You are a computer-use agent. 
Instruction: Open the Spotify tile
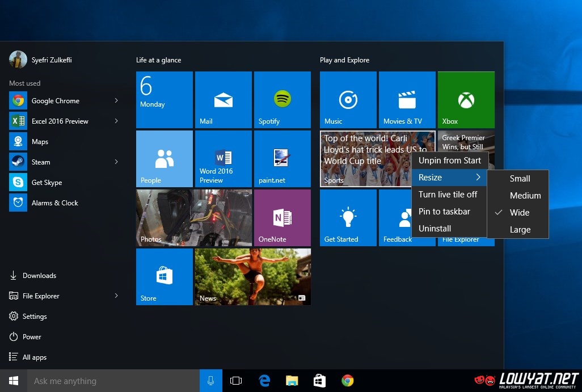282,100
